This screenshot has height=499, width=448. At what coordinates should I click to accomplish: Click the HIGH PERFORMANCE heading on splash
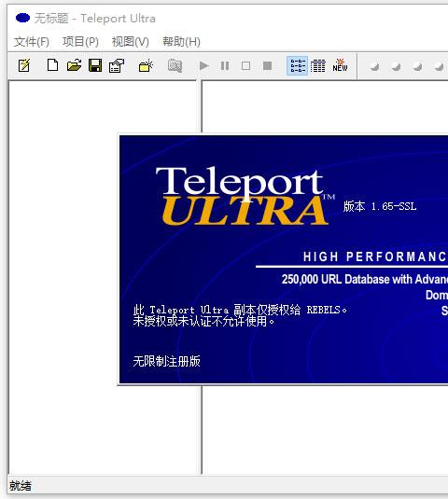point(375,256)
